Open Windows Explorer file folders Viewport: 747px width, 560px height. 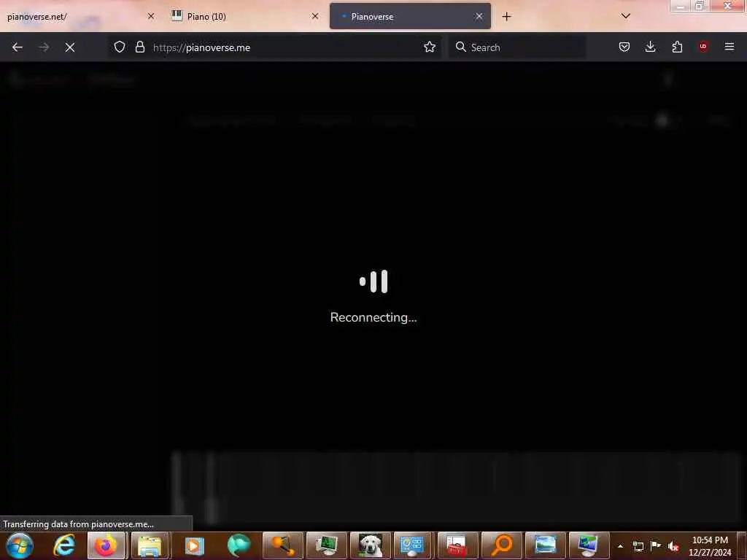(x=150, y=545)
